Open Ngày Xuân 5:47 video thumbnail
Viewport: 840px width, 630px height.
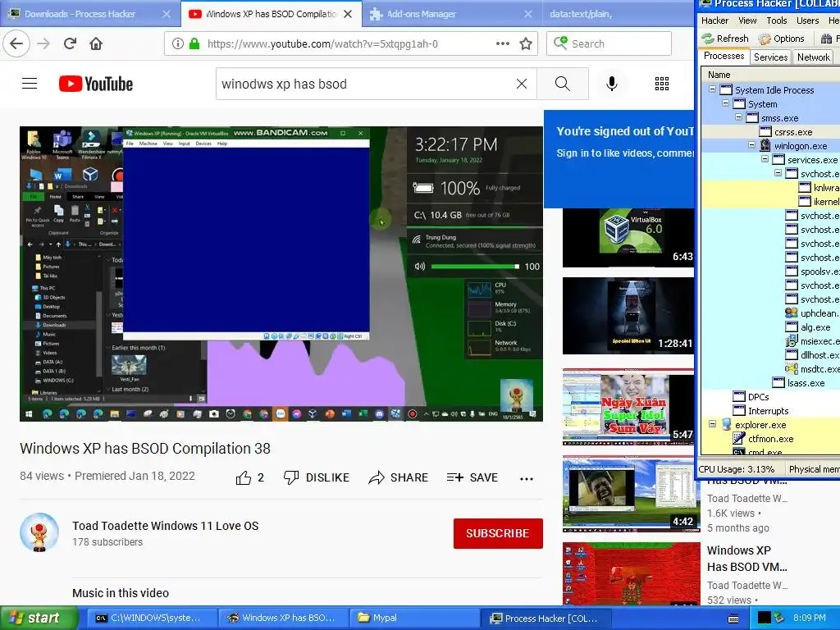tap(628, 407)
